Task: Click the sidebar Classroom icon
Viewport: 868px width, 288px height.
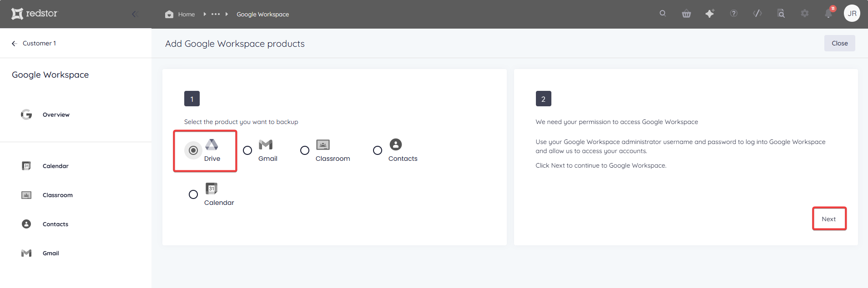Action: (x=26, y=195)
